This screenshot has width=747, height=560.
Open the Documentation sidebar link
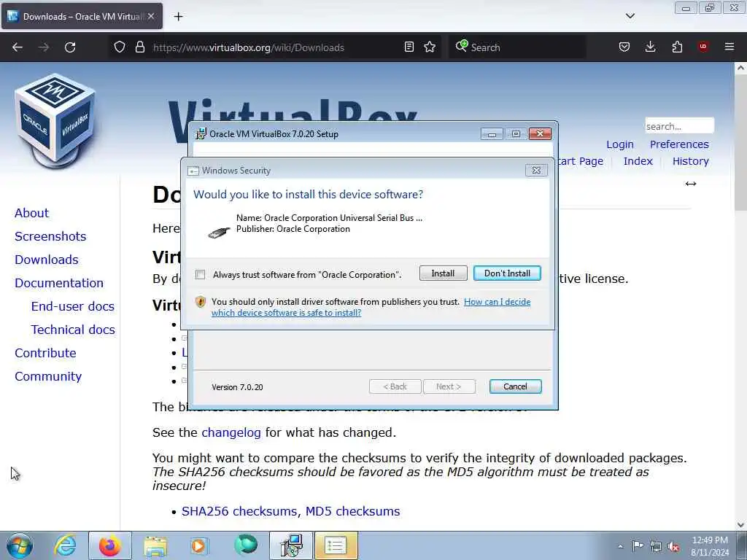pyautogui.click(x=59, y=284)
